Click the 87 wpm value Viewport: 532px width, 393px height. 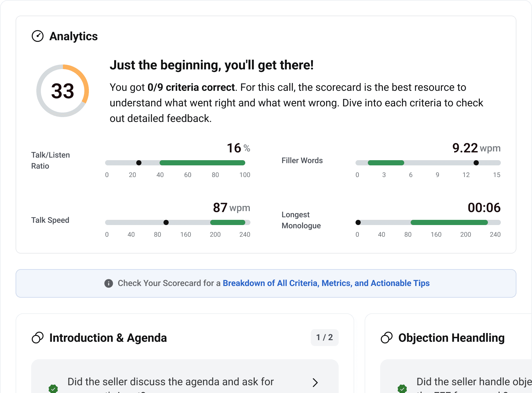[232, 208]
